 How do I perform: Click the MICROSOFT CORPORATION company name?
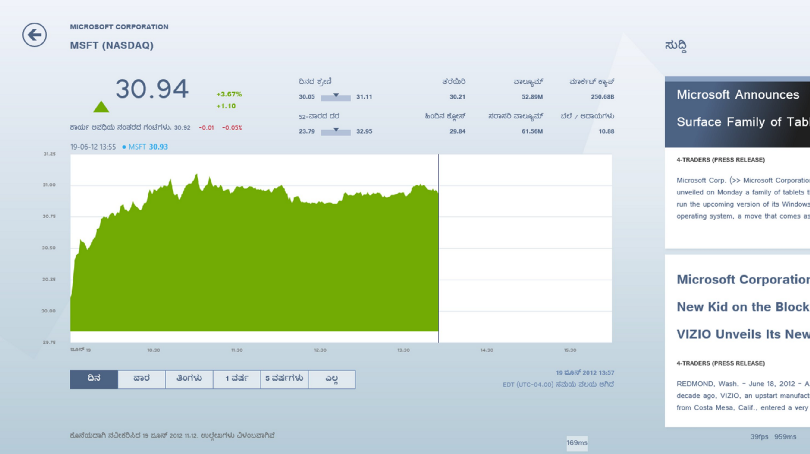[119, 27]
